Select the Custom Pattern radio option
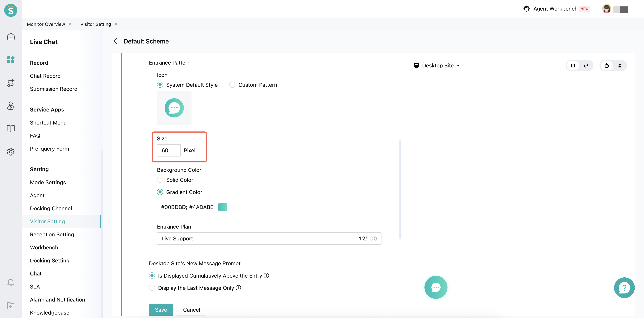 point(232,85)
